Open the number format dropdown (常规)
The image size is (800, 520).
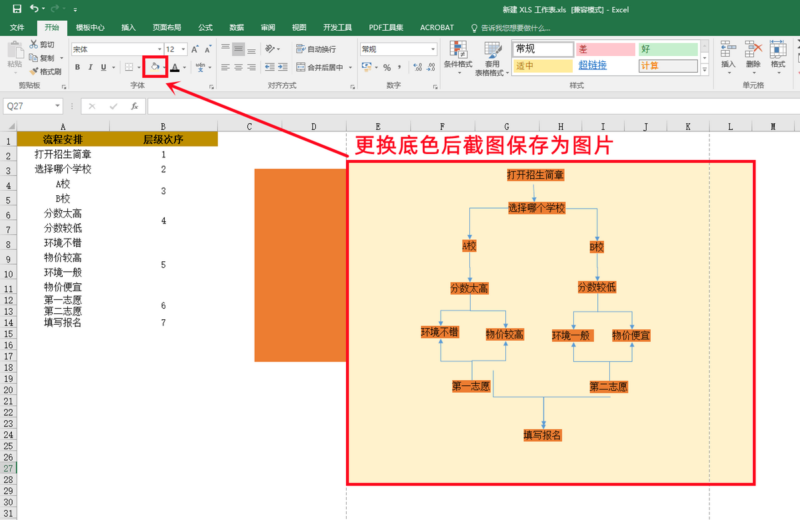point(433,49)
